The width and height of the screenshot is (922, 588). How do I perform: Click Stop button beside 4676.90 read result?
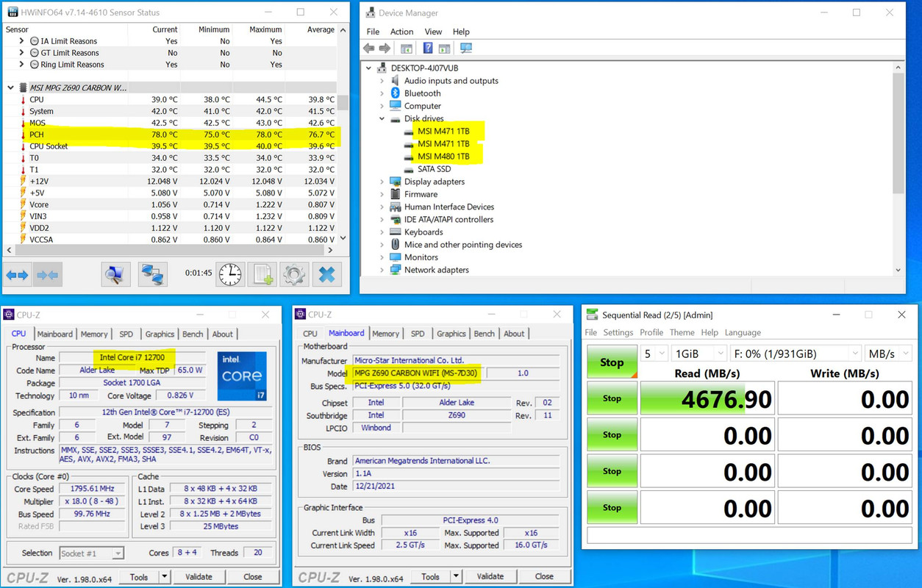(612, 398)
